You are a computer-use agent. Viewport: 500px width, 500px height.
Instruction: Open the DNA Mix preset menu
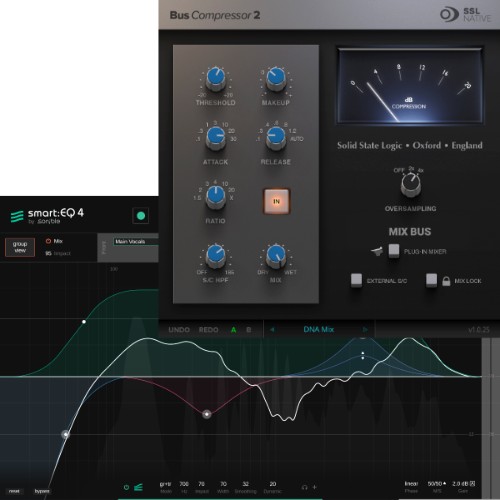318,329
